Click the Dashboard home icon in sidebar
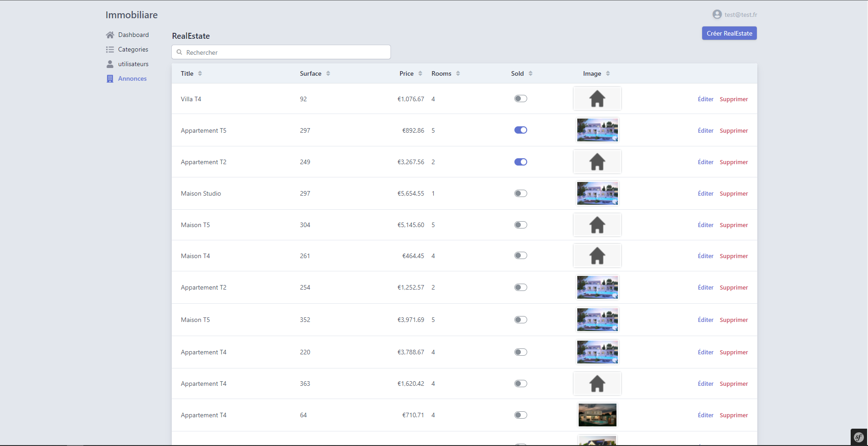868x446 pixels. [x=110, y=35]
